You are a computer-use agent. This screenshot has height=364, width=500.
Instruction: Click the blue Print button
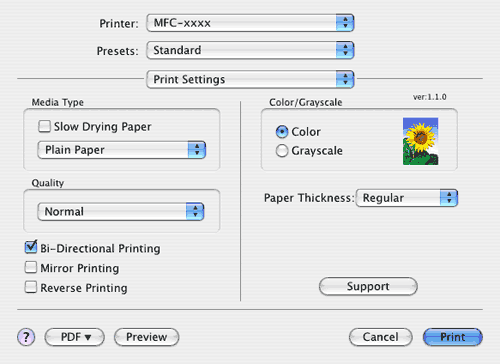click(x=453, y=337)
